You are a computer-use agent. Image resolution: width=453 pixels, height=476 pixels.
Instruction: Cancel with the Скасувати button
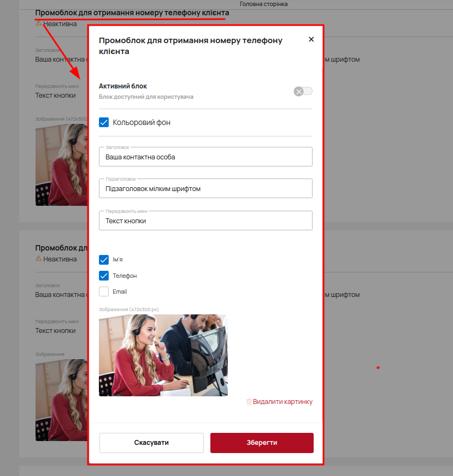click(x=151, y=443)
